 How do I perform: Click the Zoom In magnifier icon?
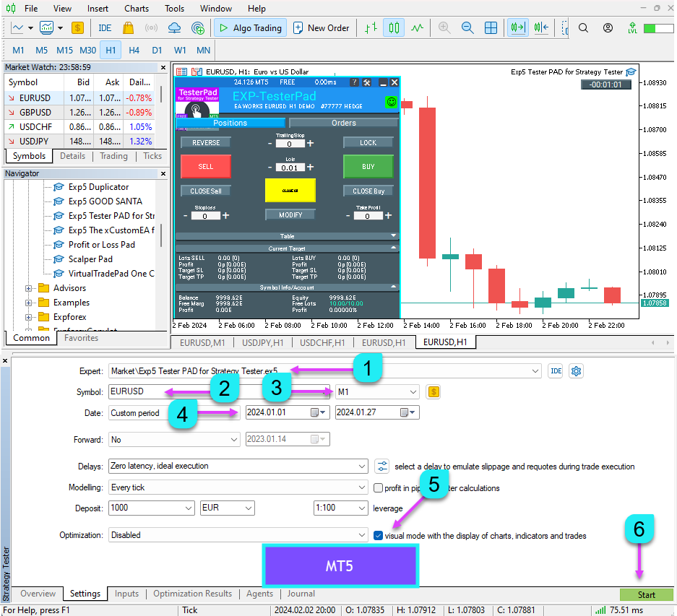pos(445,28)
